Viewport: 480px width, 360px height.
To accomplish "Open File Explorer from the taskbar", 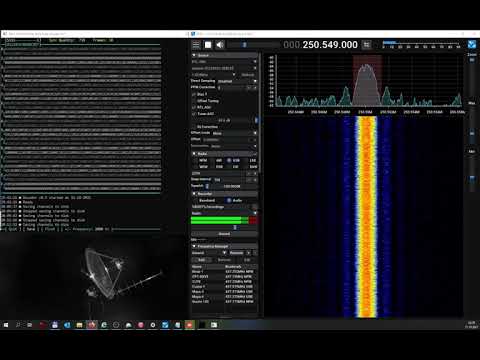I will (79, 325).
